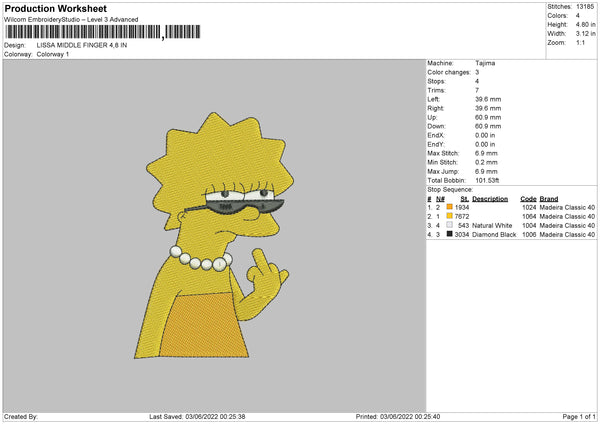
Task: Click the Stitches count value 13185
Action: pos(585,7)
